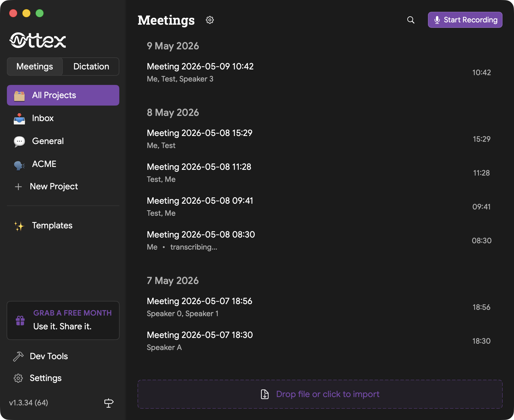Viewport: 514px width, 420px height.
Task: Click Drop file or click to import
Action: (320, 394)
